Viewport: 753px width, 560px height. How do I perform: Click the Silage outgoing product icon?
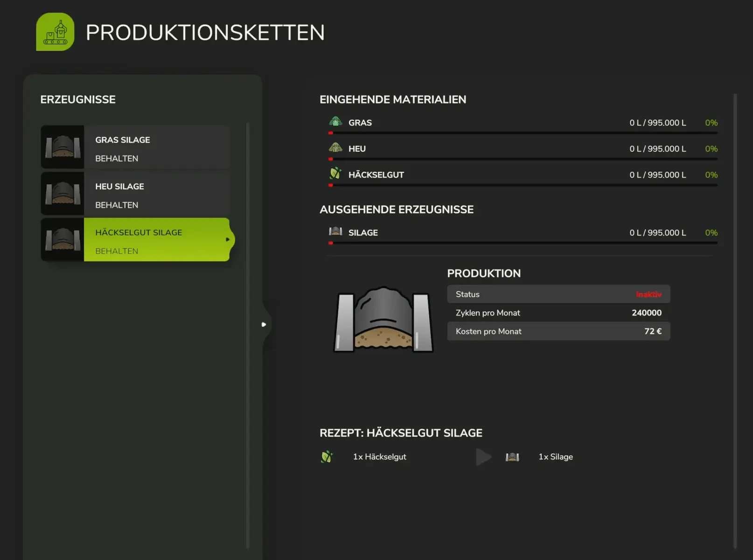click(x=335, y=232)
